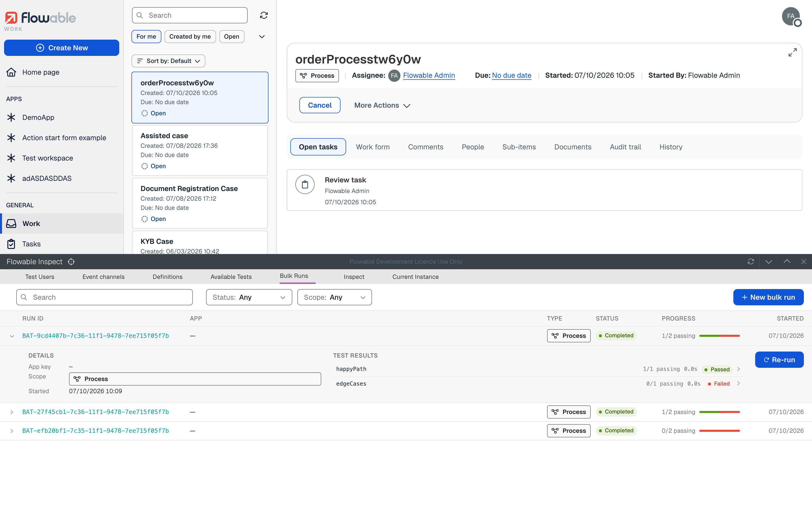812x508 pixels.
Task: Click the Flowable Inspect target crosshair icon
Action: (71, 262)
